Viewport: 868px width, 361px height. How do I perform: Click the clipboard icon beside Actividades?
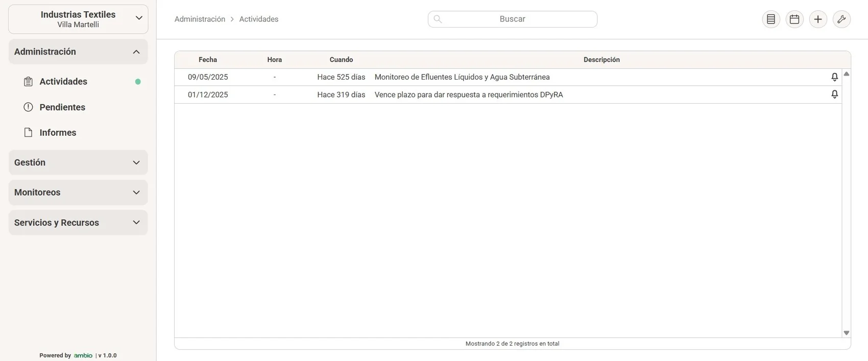[x=29, y=82]
